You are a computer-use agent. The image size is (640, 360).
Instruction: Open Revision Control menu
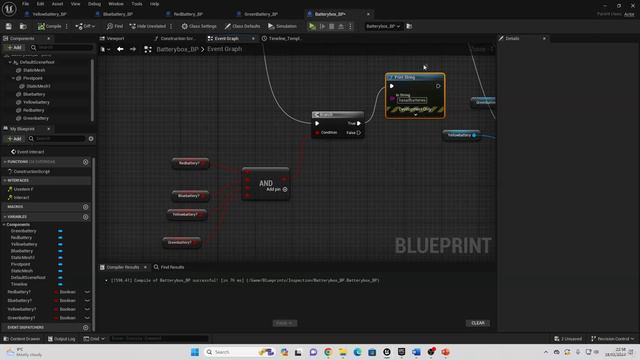(613, 339)
